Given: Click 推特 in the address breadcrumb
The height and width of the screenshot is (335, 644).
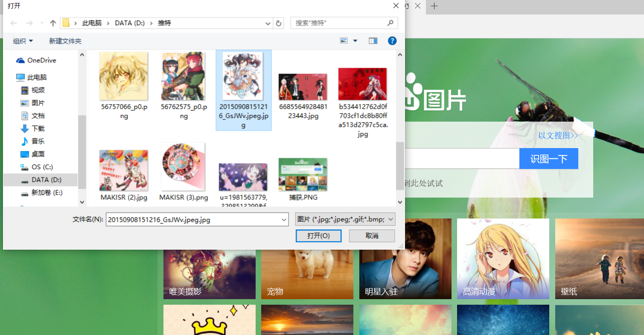Looking at the screenshot, I should click(x=164, y=23).
